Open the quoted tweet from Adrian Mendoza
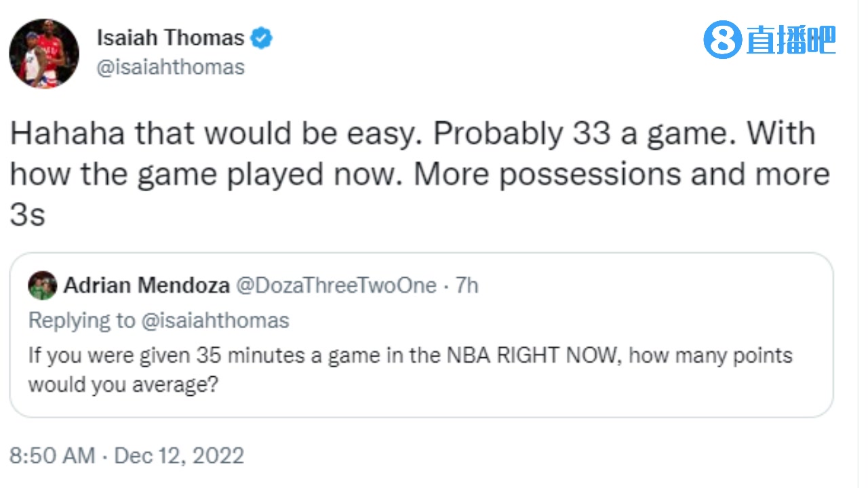The width and height of the screenshot is (868, 488). [x=420, y=332]
